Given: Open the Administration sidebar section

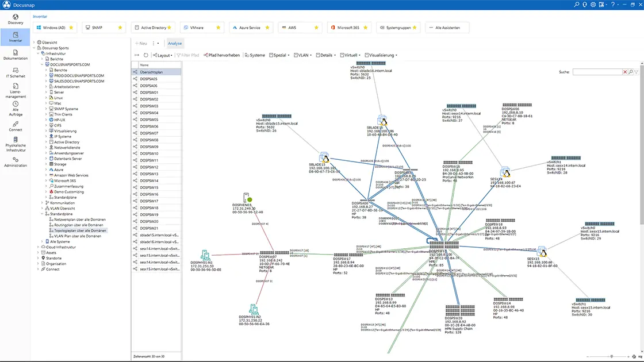Looking at the screenshot, I should pos(15,161).
